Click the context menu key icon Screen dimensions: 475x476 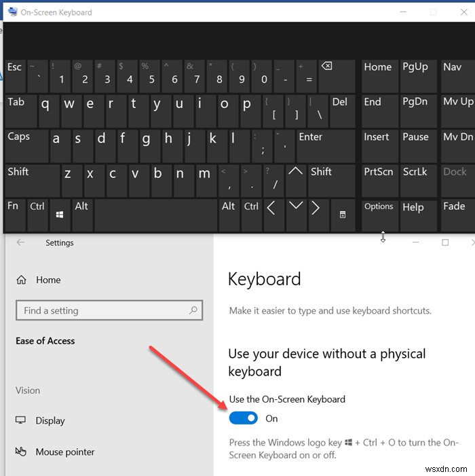[x=343, y=215]
